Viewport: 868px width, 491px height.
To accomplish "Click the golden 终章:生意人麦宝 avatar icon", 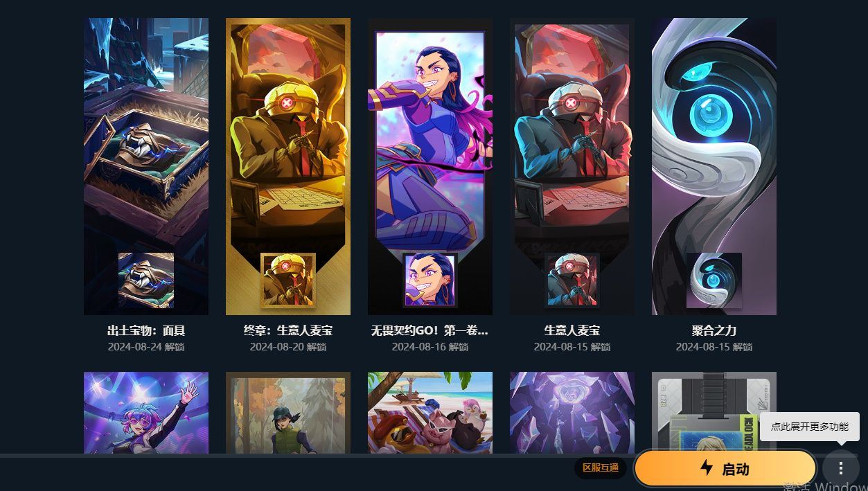I will coord(288,280).
